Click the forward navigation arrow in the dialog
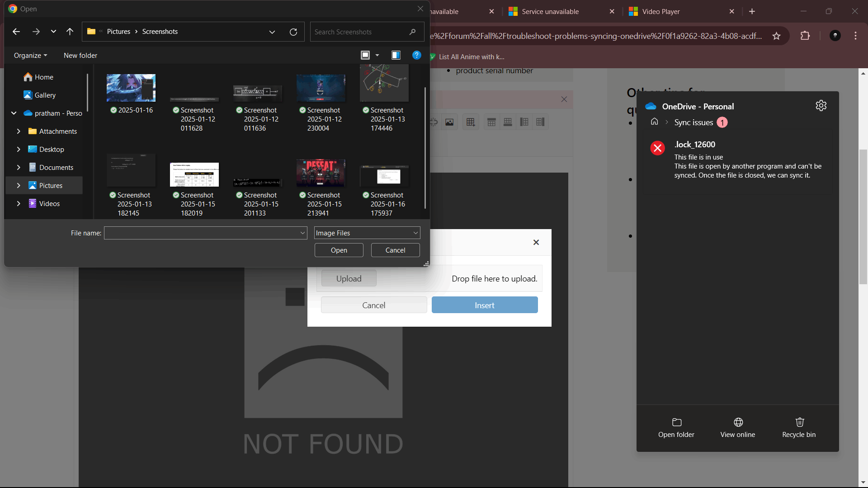Image resolution: width=868 pixels, height=488 pixels. click(36, 32)
